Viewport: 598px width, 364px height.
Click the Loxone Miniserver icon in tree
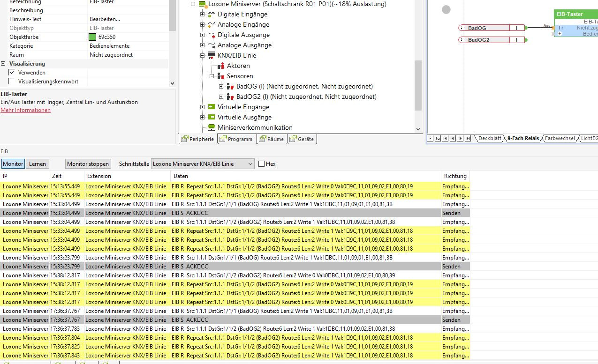pyautogui.click(x=202, y=4)
